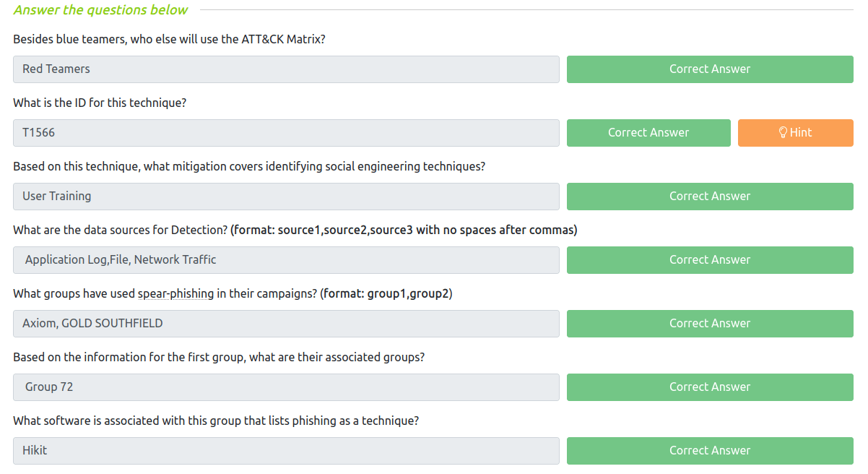868x474 pixels.
Task: Click the ATT&CK Matrix question text
Action: pos(169,39)
